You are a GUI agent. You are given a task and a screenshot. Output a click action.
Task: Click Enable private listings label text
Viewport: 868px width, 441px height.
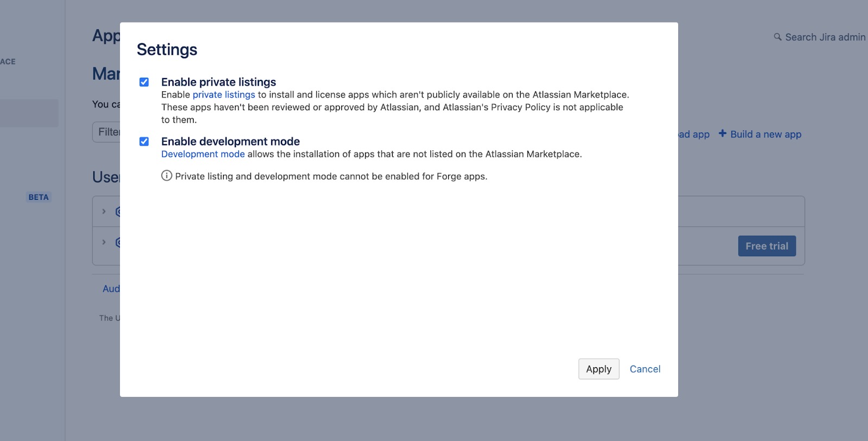click(x=219, y=82)
